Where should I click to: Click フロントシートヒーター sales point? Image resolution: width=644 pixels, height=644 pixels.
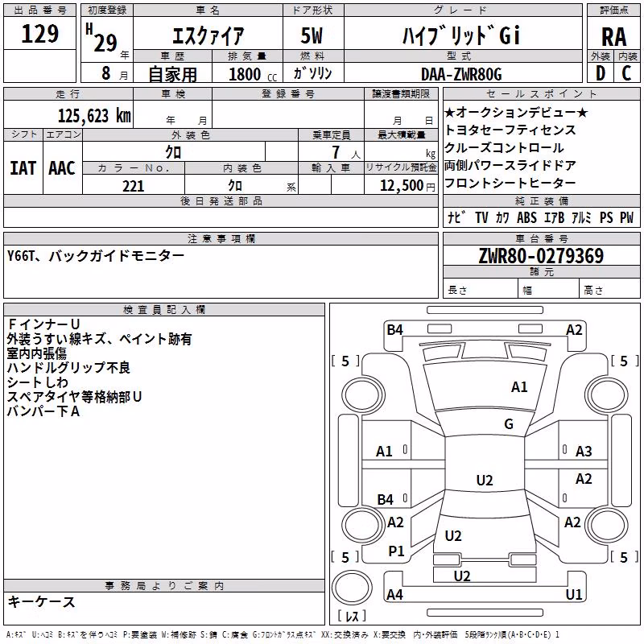tap(510, 183)
